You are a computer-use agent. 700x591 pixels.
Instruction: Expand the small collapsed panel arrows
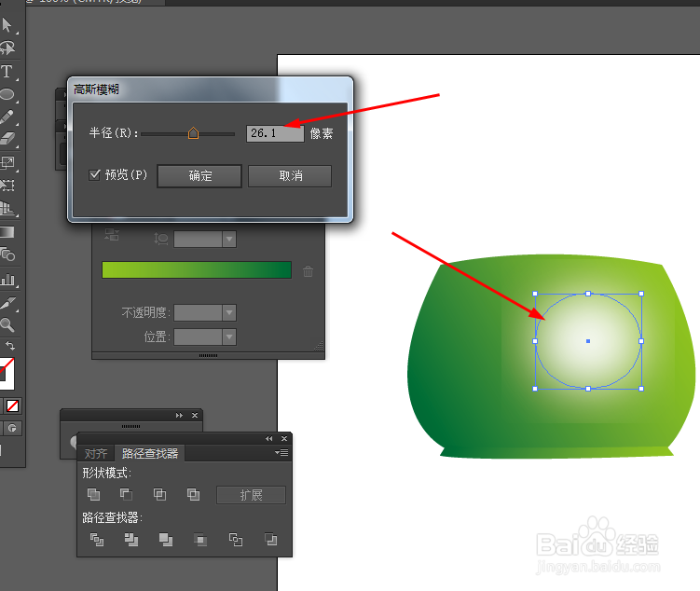pos(180,415)
